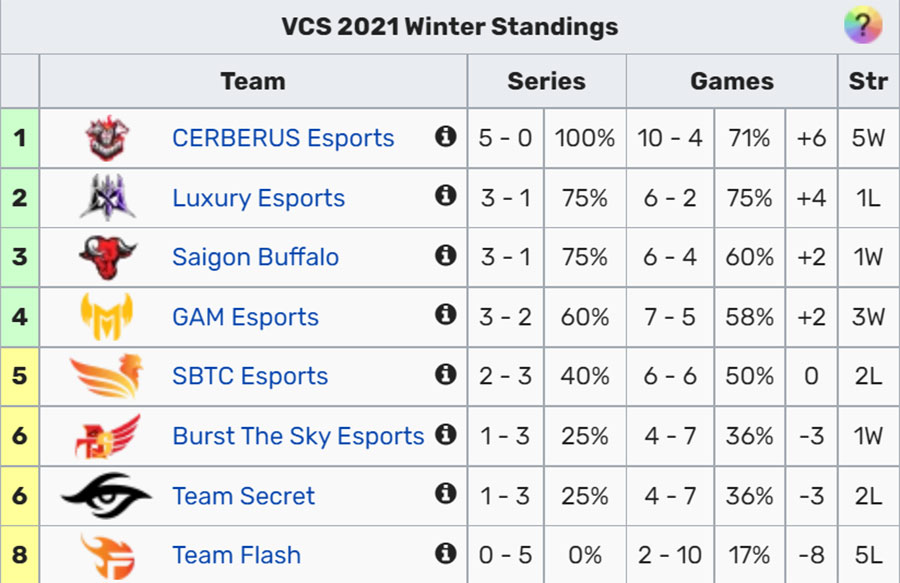Open the Saigon Buffalo team link

click(x=255, y=257)
